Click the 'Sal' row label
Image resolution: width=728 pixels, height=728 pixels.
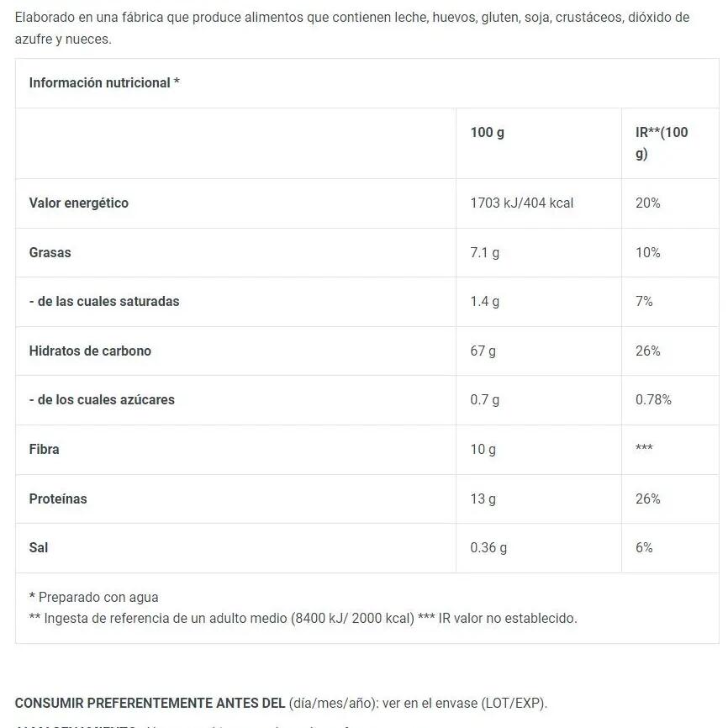pos(39,547)
